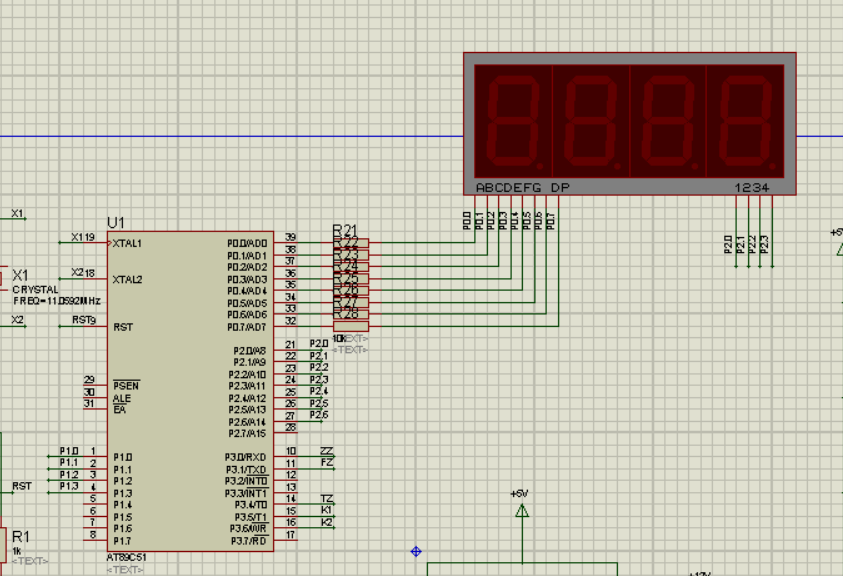
Task: Click the ALE pin label
Action: (x=122, y=398)
